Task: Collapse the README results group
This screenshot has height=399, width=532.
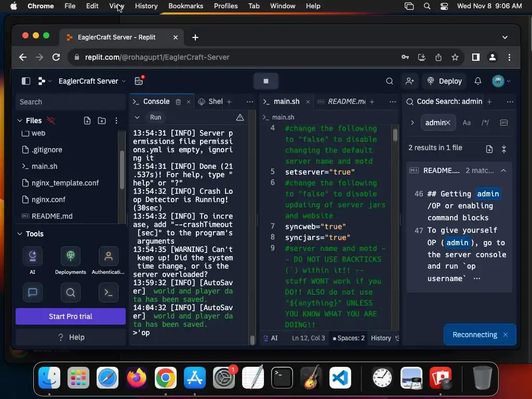Action: 503,170
